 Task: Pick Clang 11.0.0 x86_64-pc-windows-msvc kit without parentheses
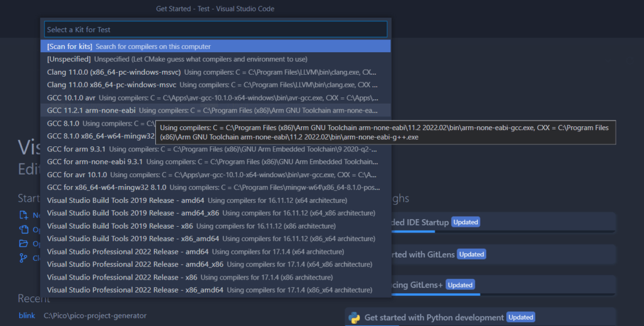coord(215,85)
